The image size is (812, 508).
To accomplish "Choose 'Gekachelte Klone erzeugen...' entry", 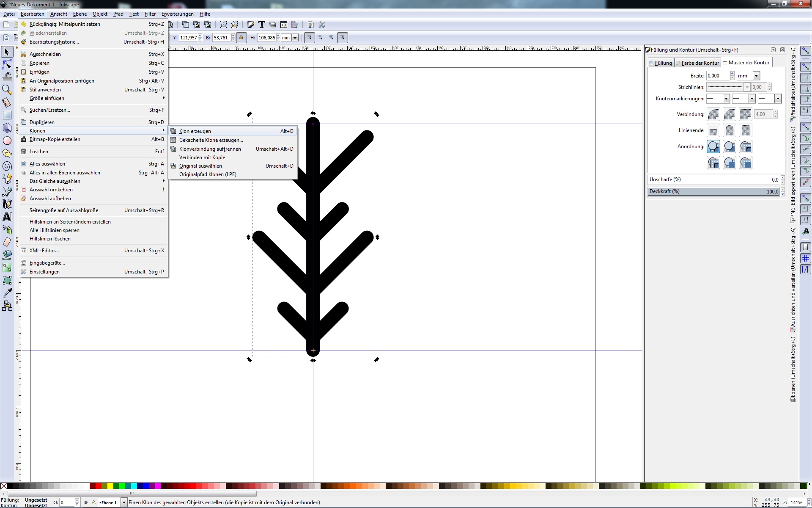I will pos(211,140).
